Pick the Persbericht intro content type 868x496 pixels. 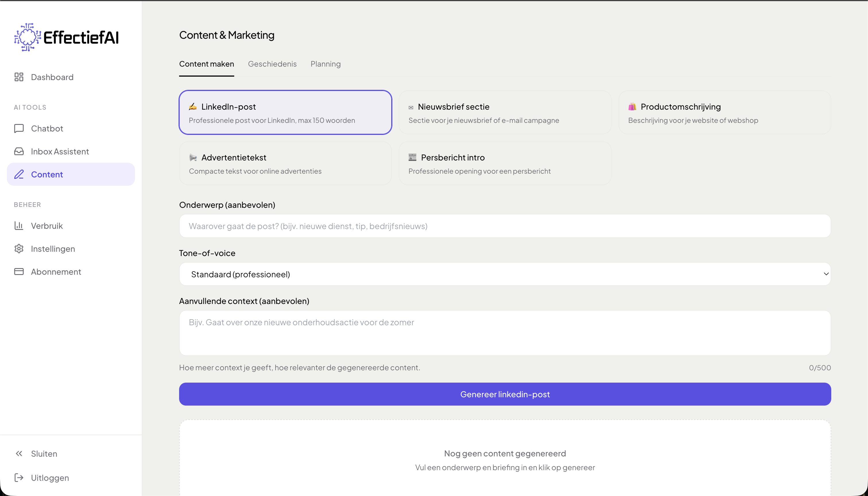point(505,164)
